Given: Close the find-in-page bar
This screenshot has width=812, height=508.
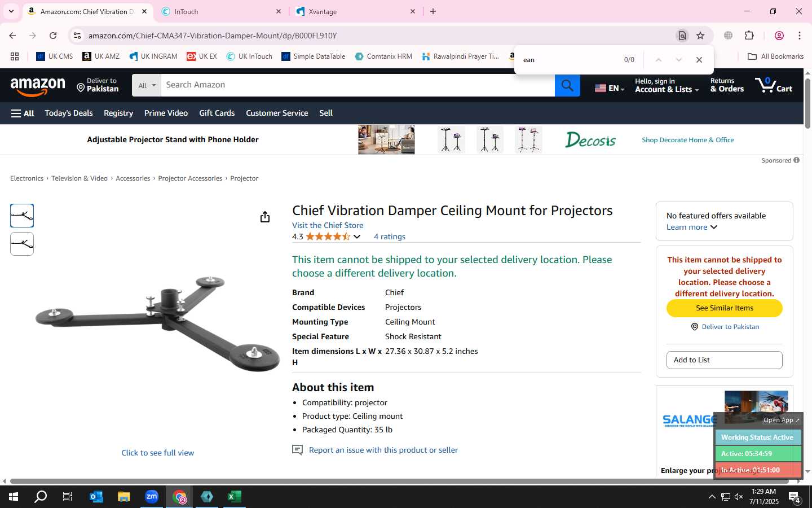Looking at the screenshot, I should 699,60.
